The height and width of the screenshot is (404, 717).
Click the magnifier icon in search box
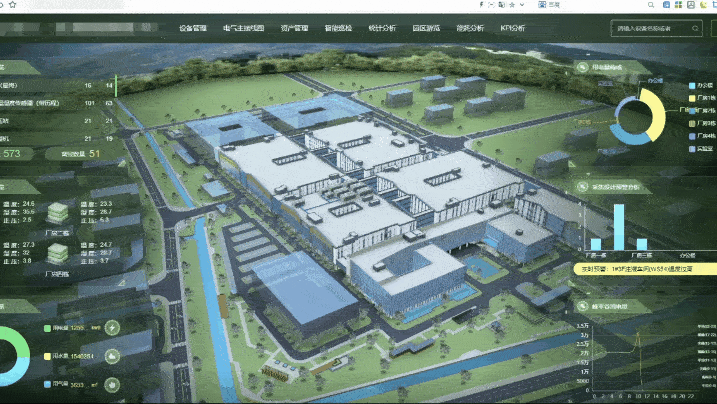point(695,28)
